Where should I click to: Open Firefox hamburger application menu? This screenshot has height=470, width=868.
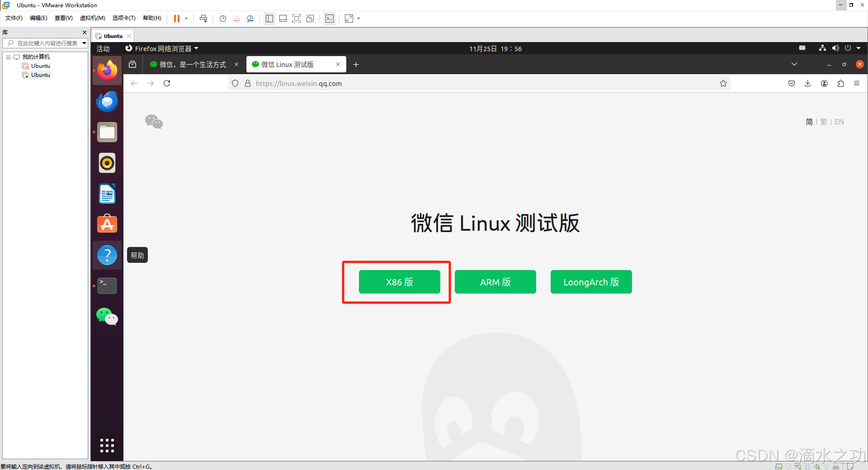pyautogui.click(x=857, y=83)
